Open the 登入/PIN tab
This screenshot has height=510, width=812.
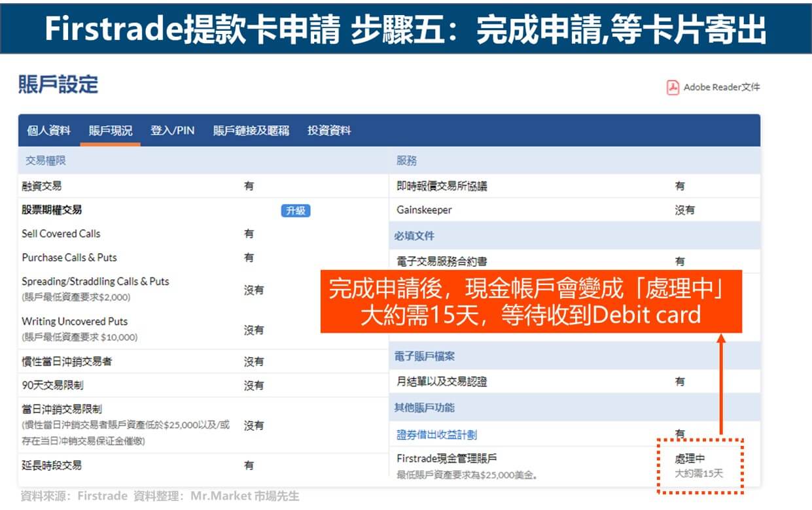173,130
